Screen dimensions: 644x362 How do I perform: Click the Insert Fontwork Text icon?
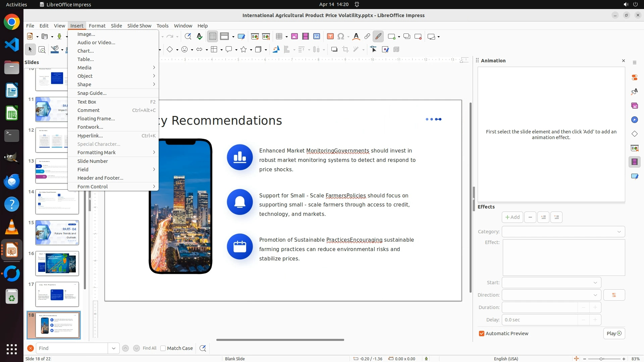click(356, 37)
